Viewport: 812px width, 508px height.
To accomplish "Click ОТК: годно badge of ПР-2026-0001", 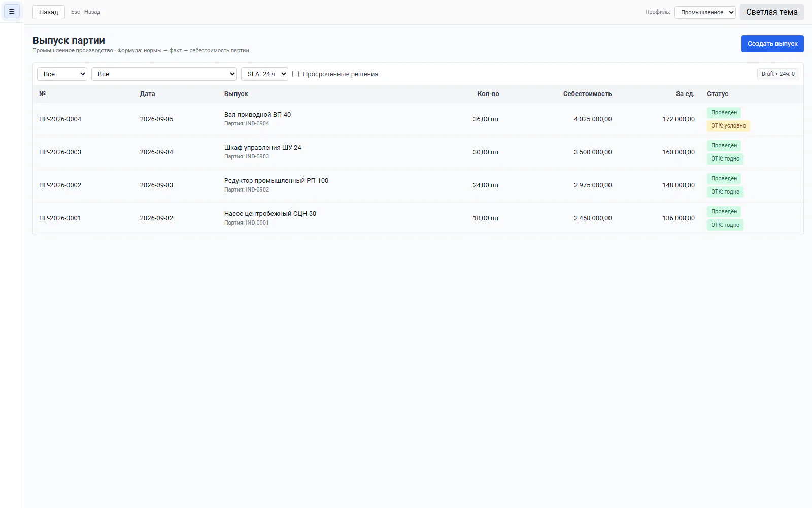I will tap(725, 225).
